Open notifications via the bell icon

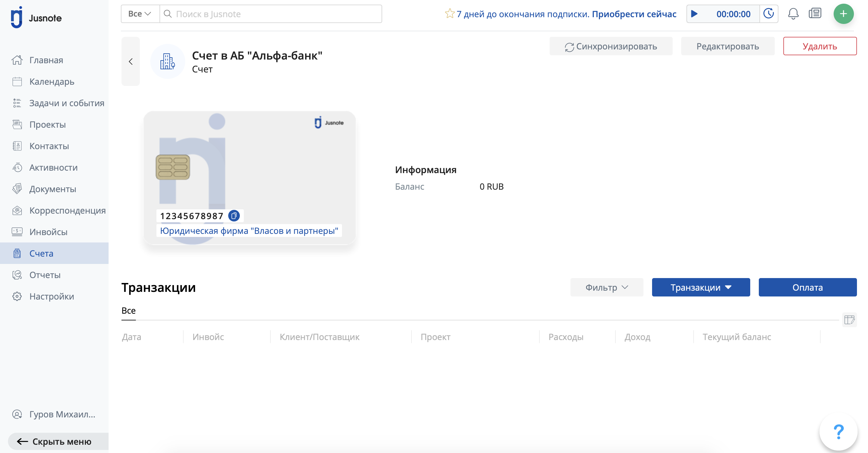click(x=793, y=14)
